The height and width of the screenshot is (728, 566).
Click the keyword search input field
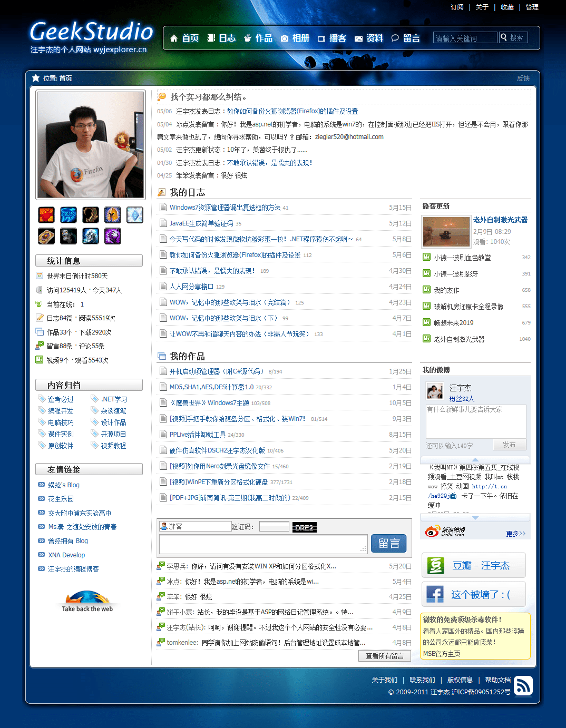(464, 37)
